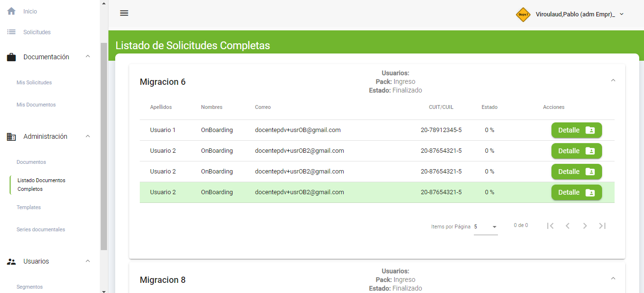Go to the next page of results
This screenshot has width=644, height=293.
[x=585, y=226]
